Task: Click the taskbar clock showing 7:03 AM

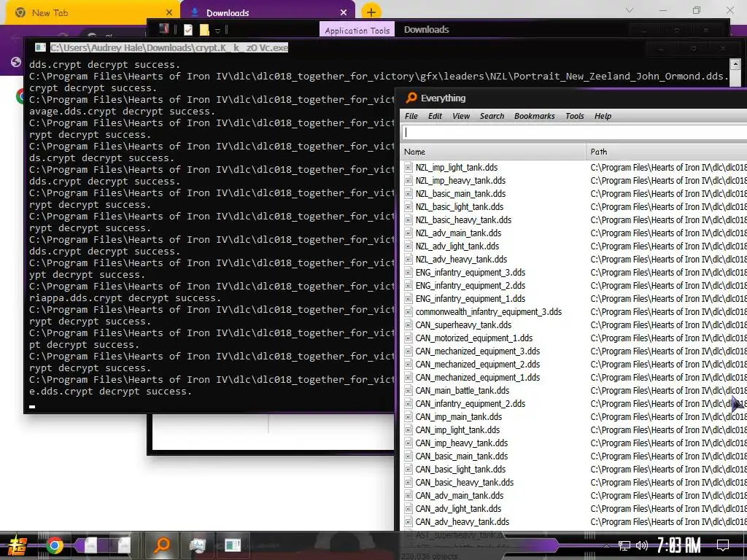Action: click(x=678, y=545)
